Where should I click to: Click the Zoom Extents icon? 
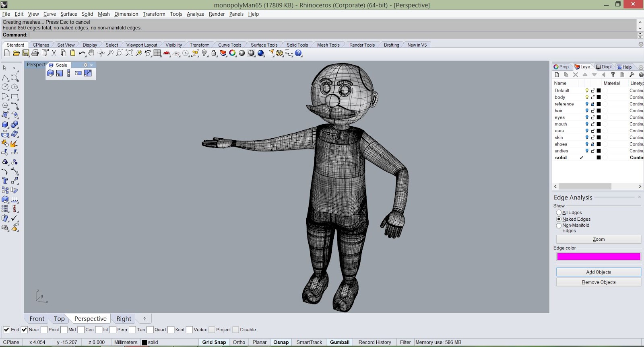point(129,53)
